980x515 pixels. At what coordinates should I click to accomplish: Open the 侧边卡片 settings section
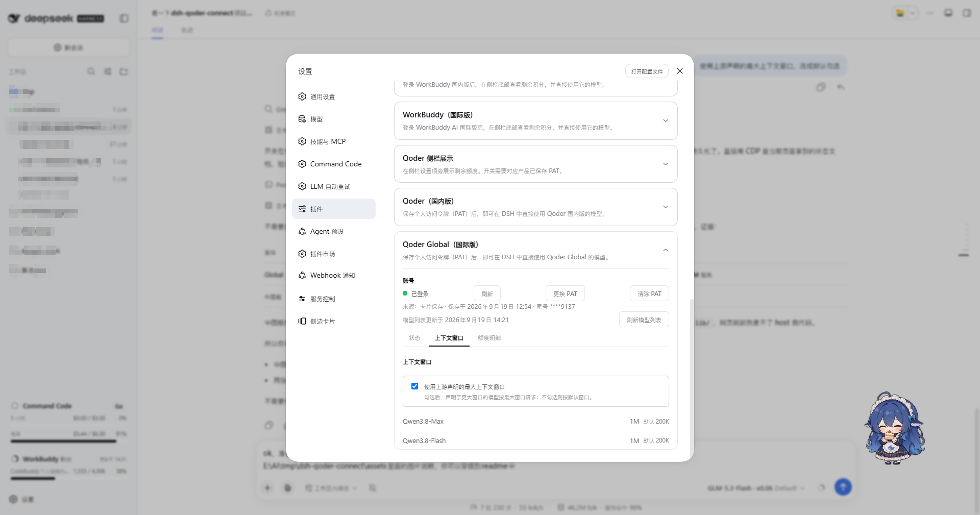click(334, 321)
